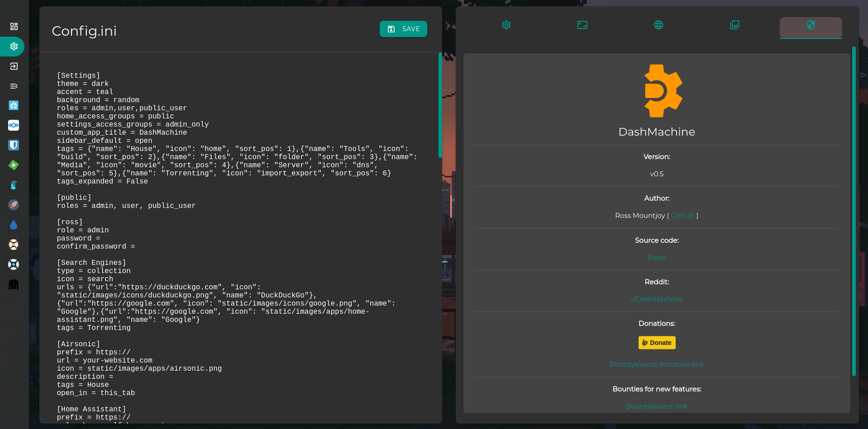Select the blue droplet app icon
868x429 pixels.
(x=13, y=225)
